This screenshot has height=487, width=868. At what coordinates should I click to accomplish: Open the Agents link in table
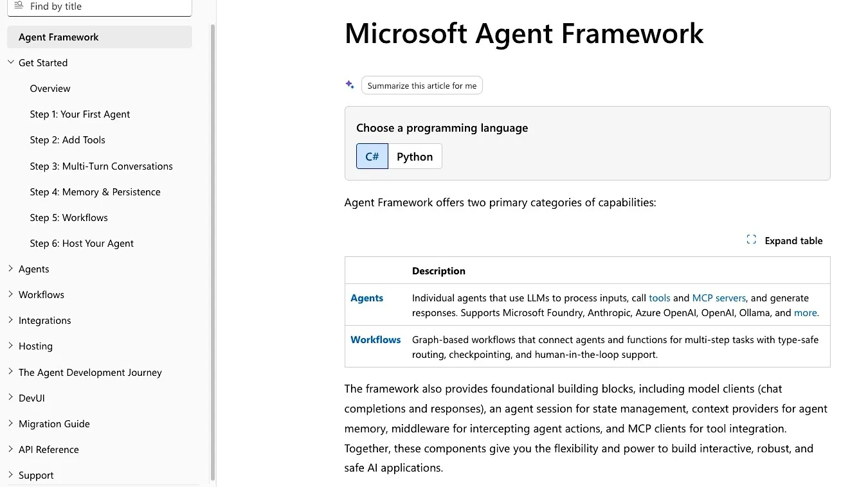point(366,297)
